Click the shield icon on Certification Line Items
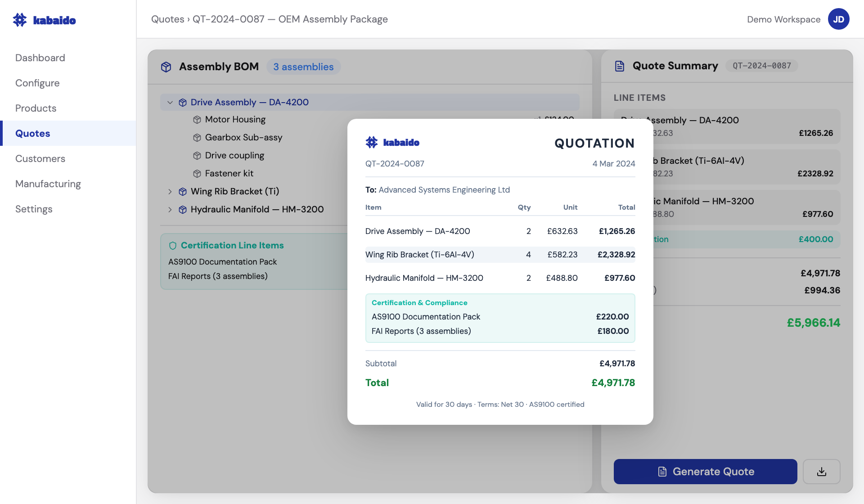Screen dimensions: 864x504 pyautogui.click(x=172, y=245)
